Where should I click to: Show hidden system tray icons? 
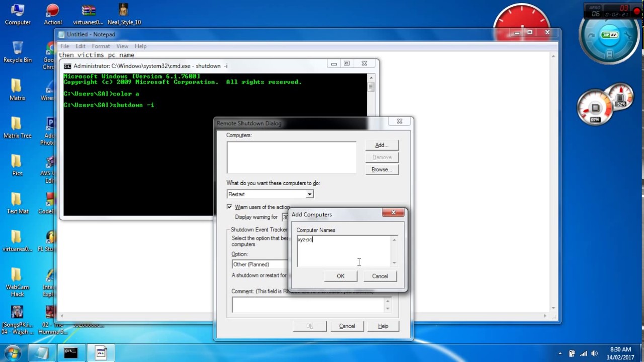[560, 353]
